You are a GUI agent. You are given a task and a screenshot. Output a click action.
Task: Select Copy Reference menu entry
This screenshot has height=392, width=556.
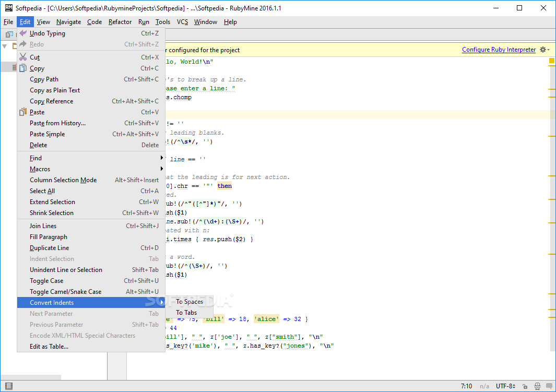(x=91, y=101)
